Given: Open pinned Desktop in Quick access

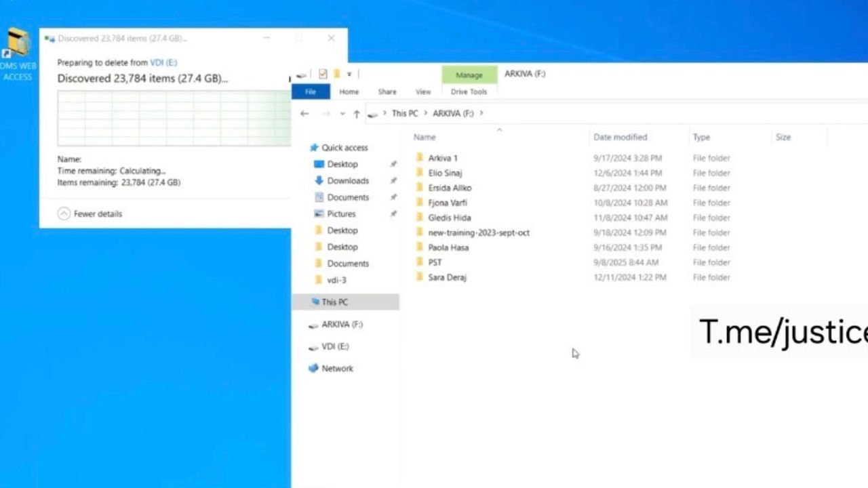Looking at the screenshot, I should (x=342, y=164).
